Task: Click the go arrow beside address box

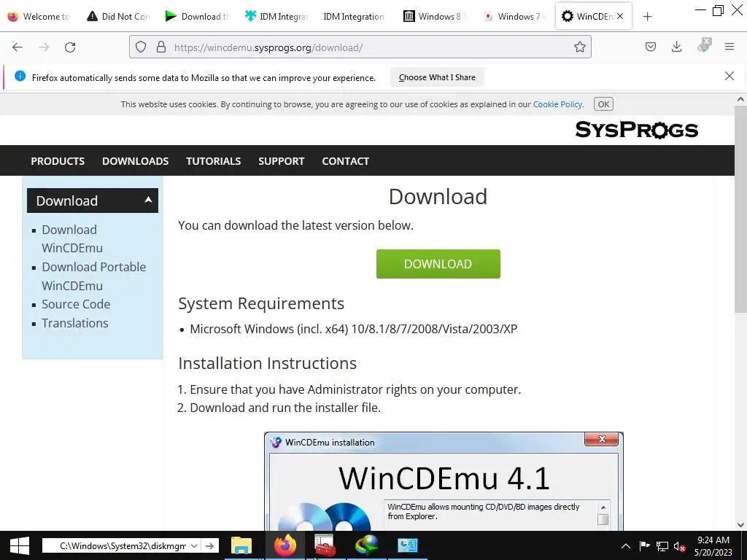Action: pos(209,545)
